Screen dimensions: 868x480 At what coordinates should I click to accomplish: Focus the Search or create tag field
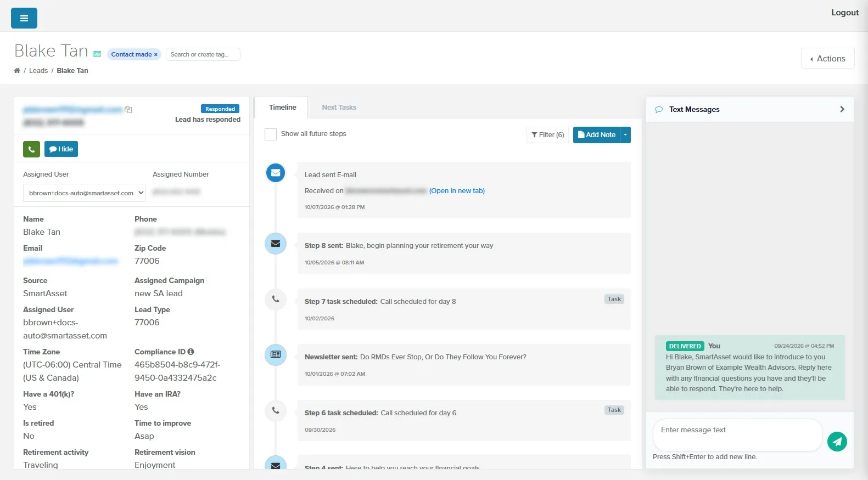click(203, 54)
